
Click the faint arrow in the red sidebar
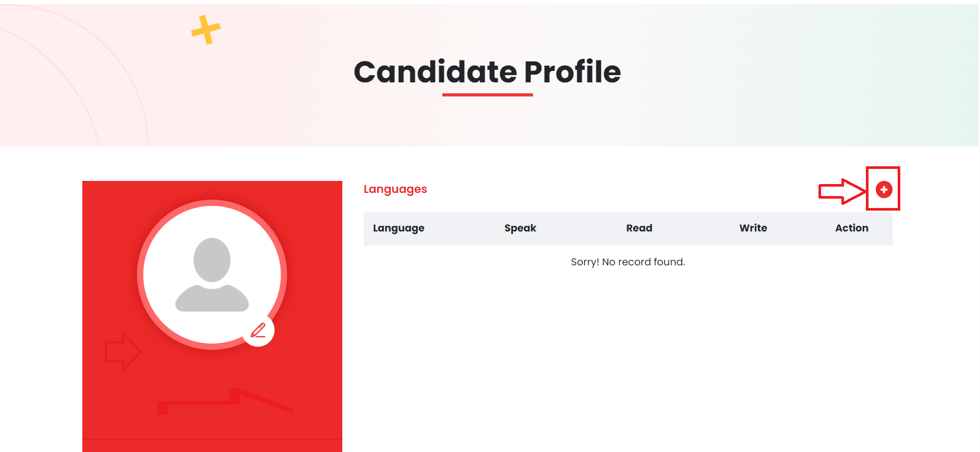(122, 351)
